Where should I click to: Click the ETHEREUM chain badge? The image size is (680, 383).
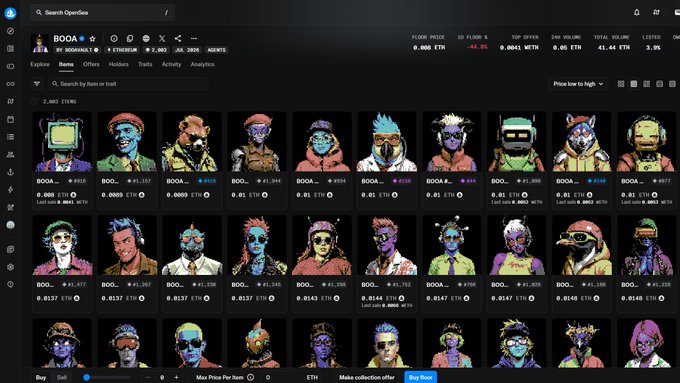(122, 50)
